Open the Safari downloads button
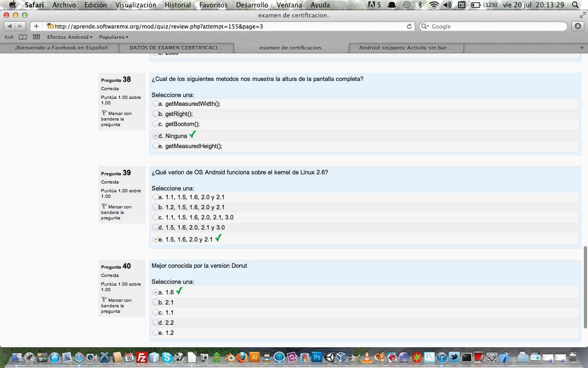The height and width of the screenshot is (368, 588). pos(578,26)
